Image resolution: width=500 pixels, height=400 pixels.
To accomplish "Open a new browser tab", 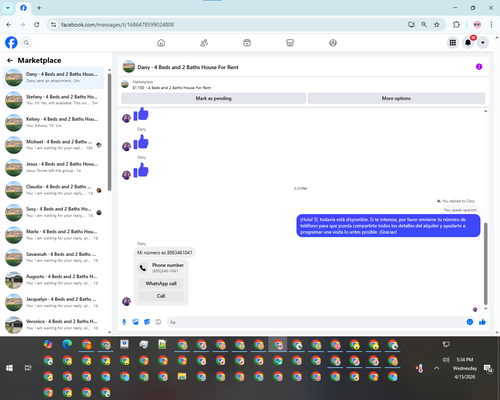I will point(39,8).
